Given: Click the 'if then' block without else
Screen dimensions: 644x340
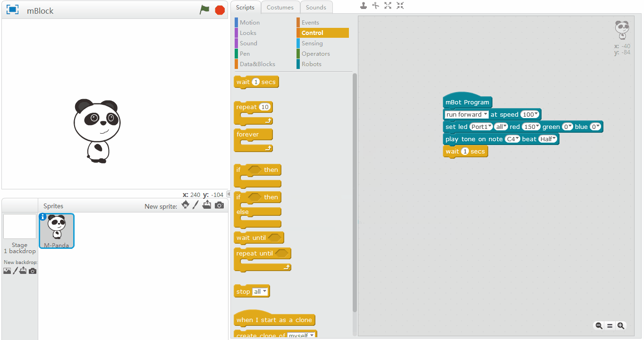Looking at the screenshot, I should click(x=257, y=176).
